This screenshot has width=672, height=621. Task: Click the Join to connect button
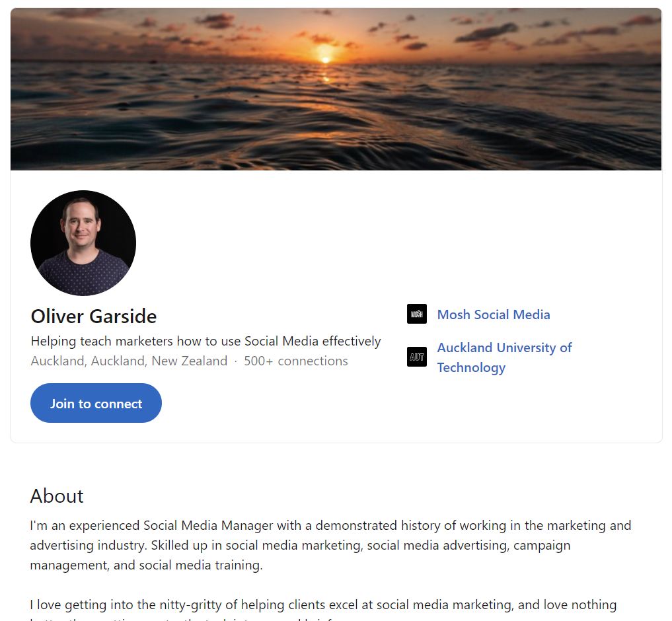tap(96, 403)
